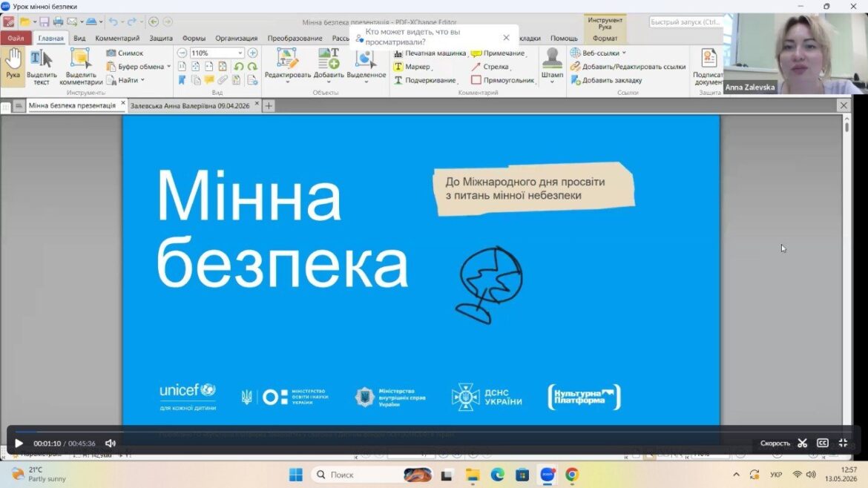868x488 pixels.
Task: Close the Мінна безпека презентація tab
Action: 123,104
